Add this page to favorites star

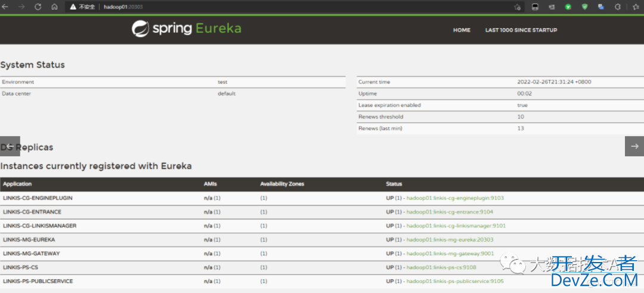[x=517, y=7]
